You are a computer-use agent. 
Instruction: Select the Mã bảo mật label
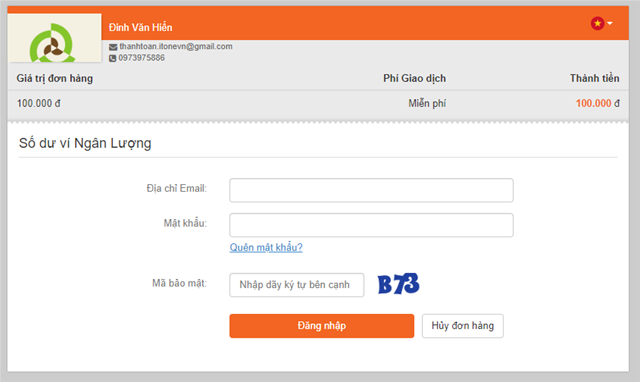point(180,283)
